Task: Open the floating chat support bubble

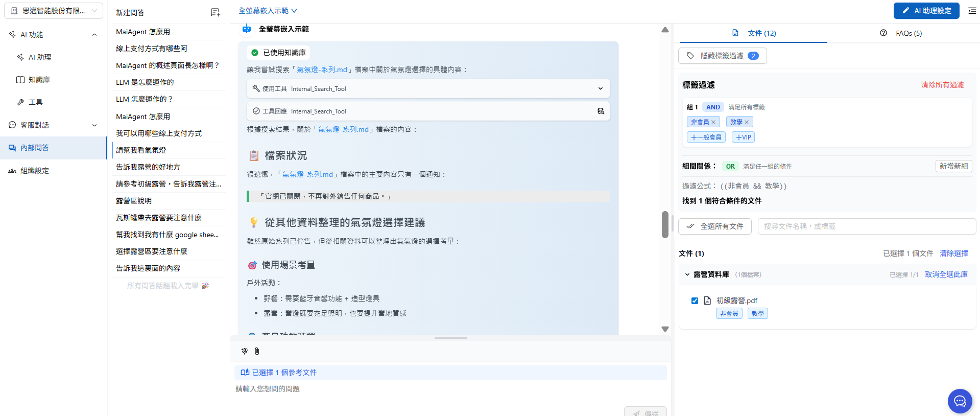Action: point(960,401)
